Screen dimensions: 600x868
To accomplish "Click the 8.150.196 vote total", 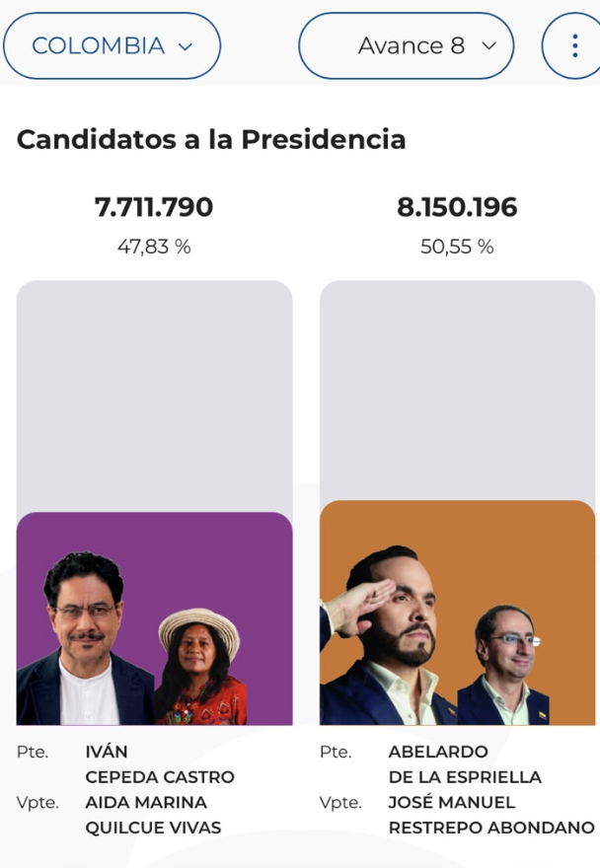I will 457,207.
